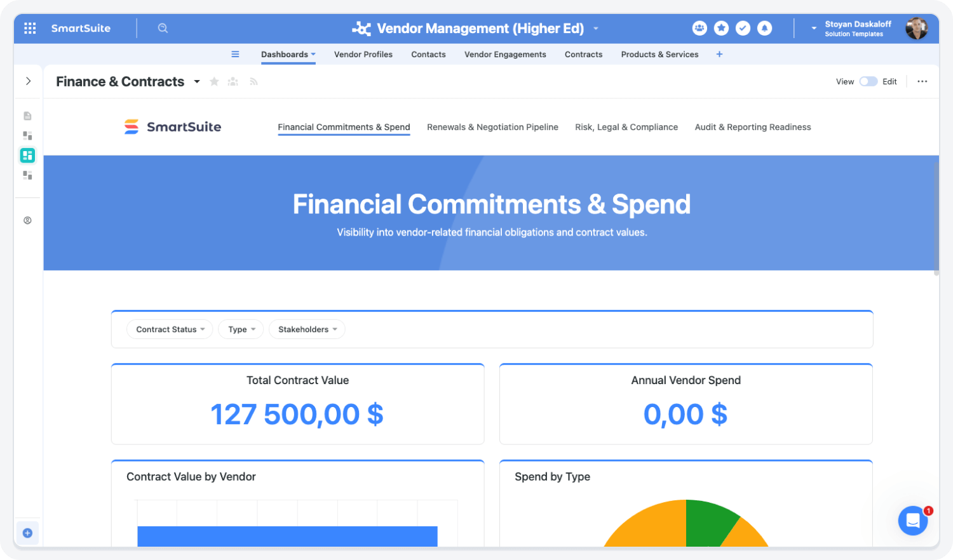
Task: Click the Contract Value by Vendor title
Action: point(191,477)
